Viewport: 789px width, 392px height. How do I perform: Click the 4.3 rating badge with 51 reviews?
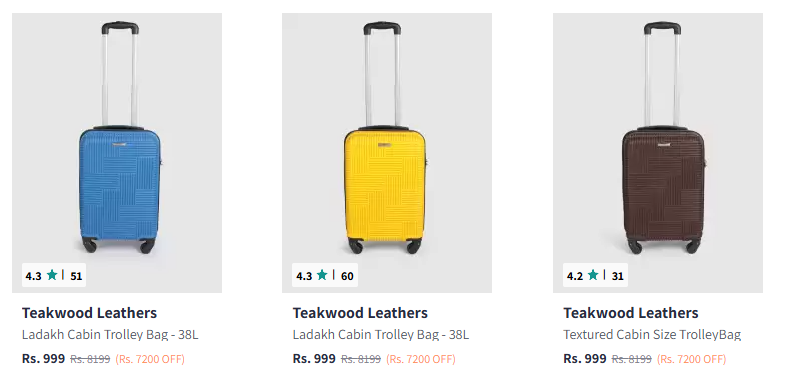click(x=54, y=275)
